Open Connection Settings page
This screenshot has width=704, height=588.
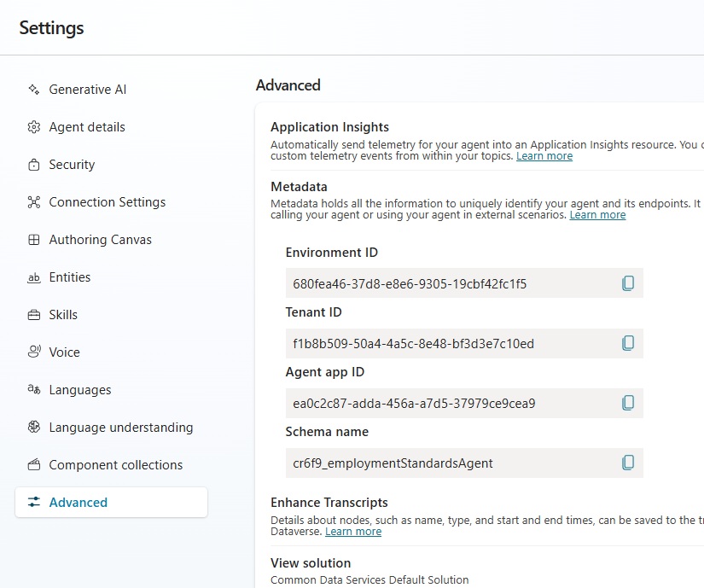(107, 202)
